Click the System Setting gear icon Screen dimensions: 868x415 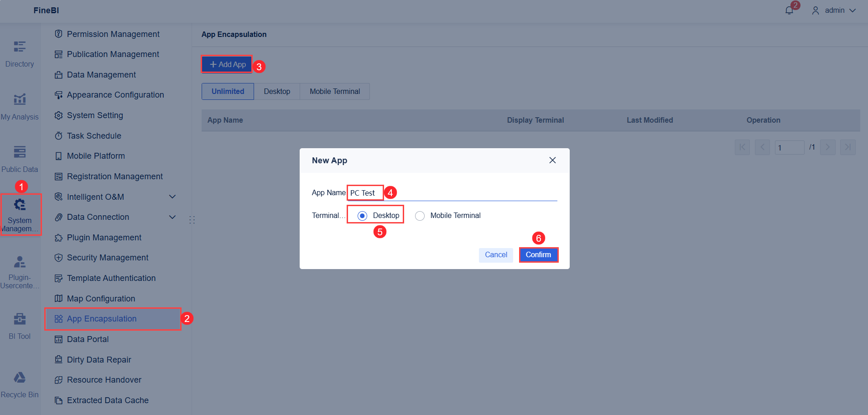[58, 115]
